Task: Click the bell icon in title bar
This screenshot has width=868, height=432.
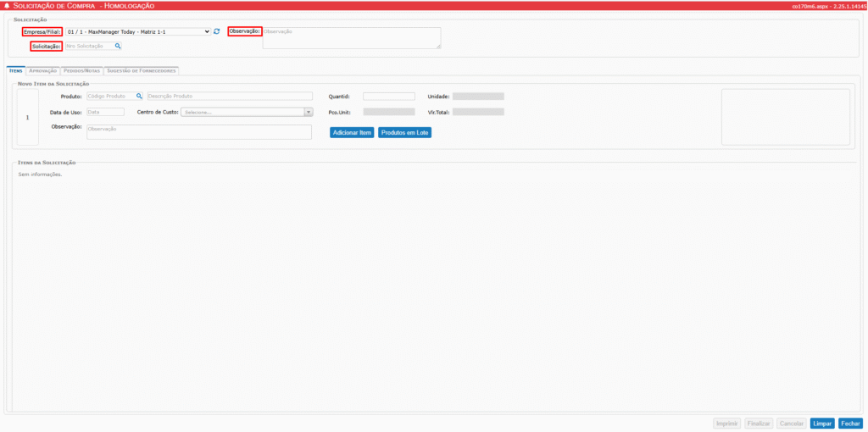Action: 8,6
